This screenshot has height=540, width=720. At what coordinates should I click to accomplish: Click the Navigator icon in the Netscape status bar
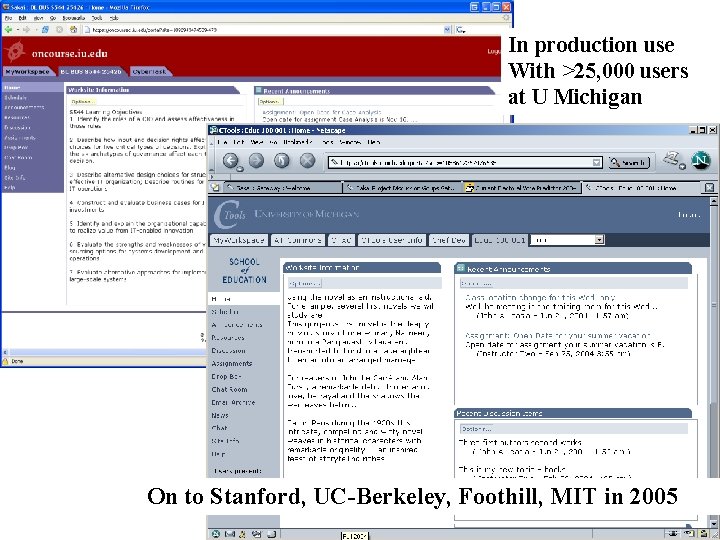[x=216, y=534]
